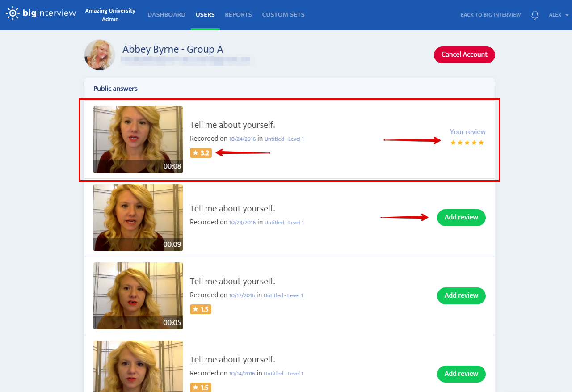Click the 10/14/2016 answer's 1.5 rating badge
The height and width of the screenshot is (392, 572).
201,387
